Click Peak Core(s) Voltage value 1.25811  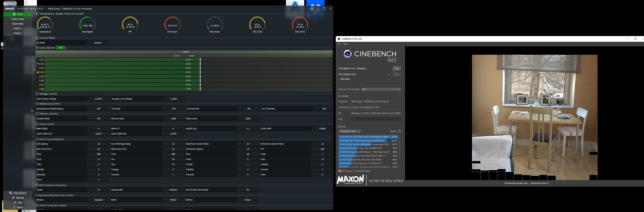click(99, 99)
